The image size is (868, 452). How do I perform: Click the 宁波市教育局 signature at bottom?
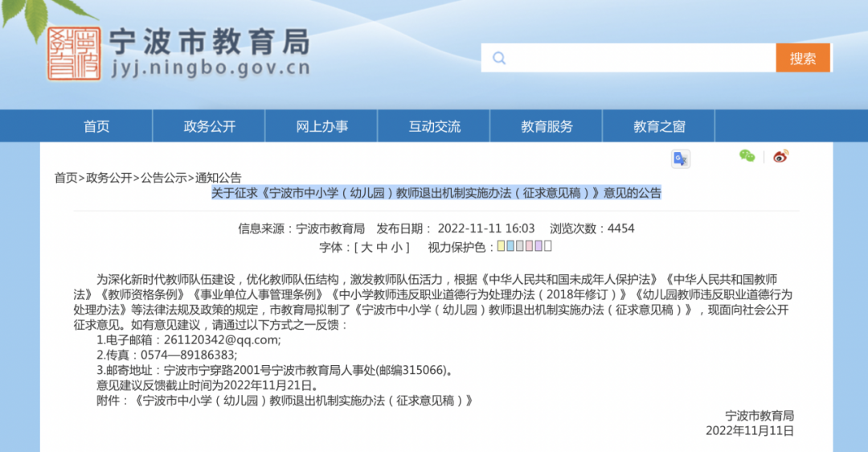point(759,416)
